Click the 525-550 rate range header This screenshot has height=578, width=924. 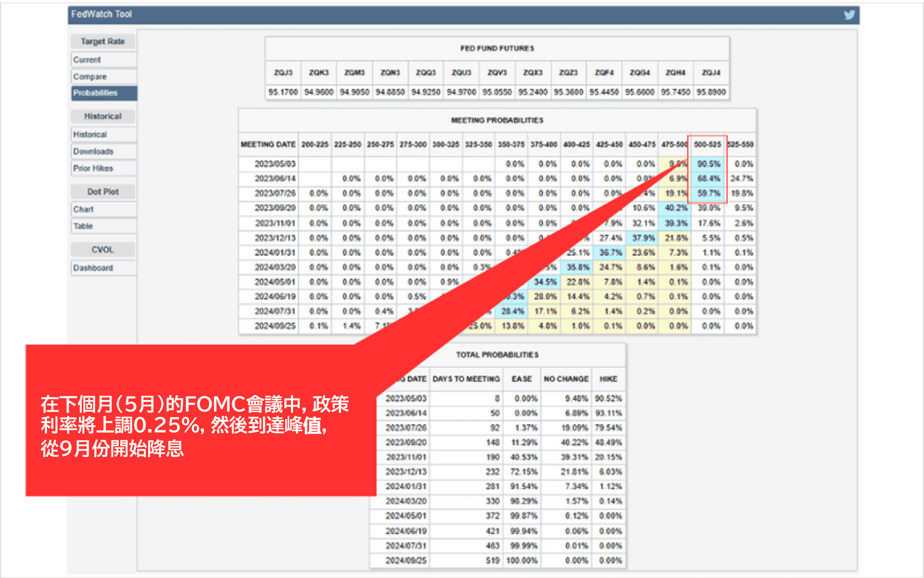(x=740, y=144)
